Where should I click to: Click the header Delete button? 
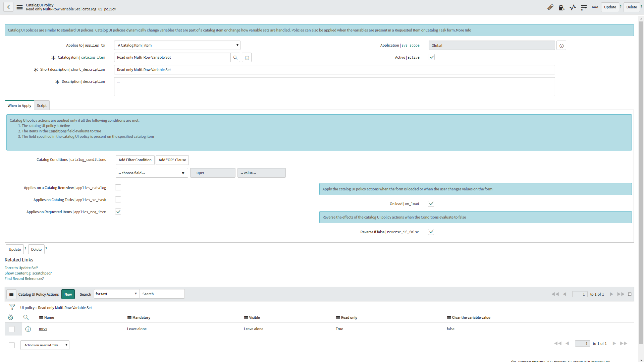632,7
